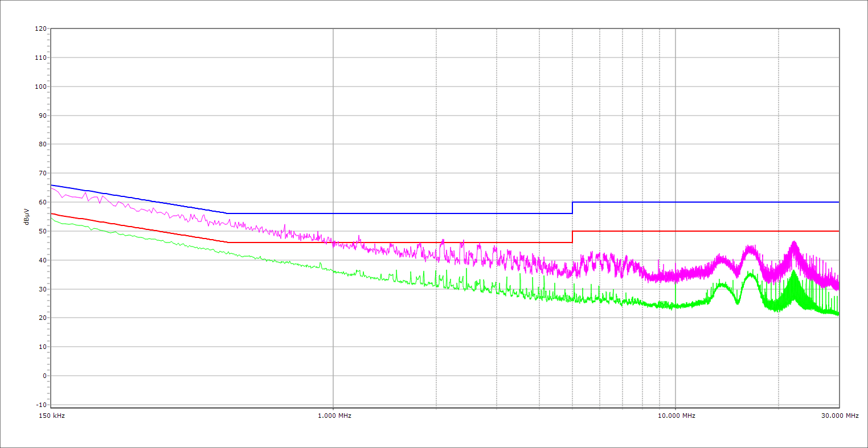Click the green trace start at 150 kHz

[52, 218]
